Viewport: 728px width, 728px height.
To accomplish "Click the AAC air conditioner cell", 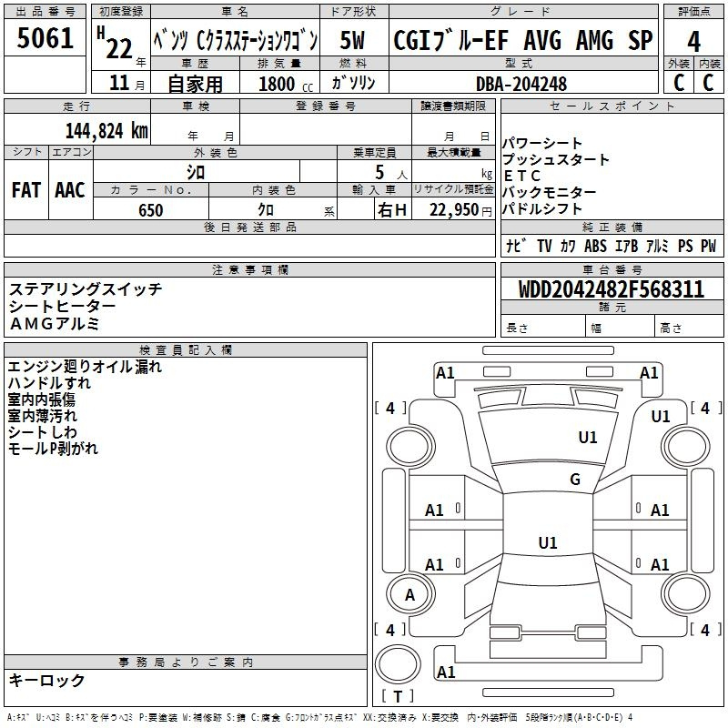I will point(70,189).
